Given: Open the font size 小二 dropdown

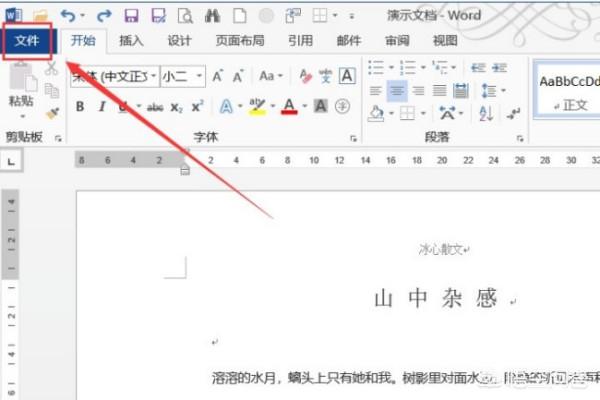Looking at the screenshot, I should (200, 77).
